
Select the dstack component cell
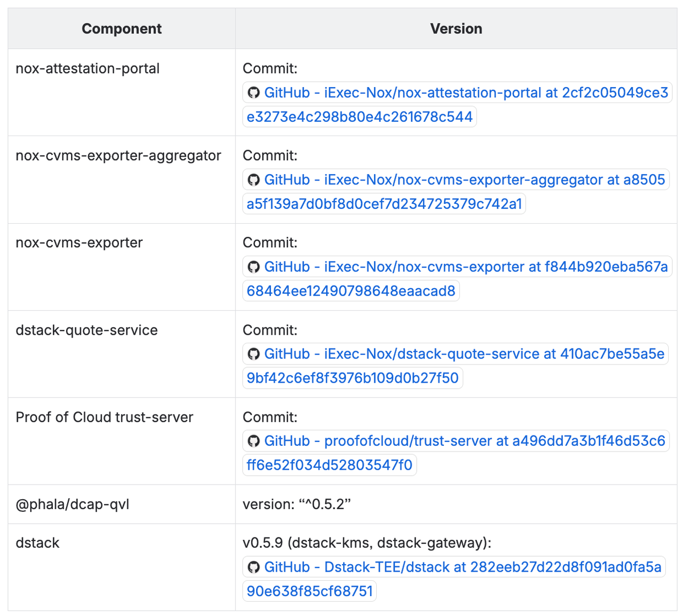tap(122, 567)
